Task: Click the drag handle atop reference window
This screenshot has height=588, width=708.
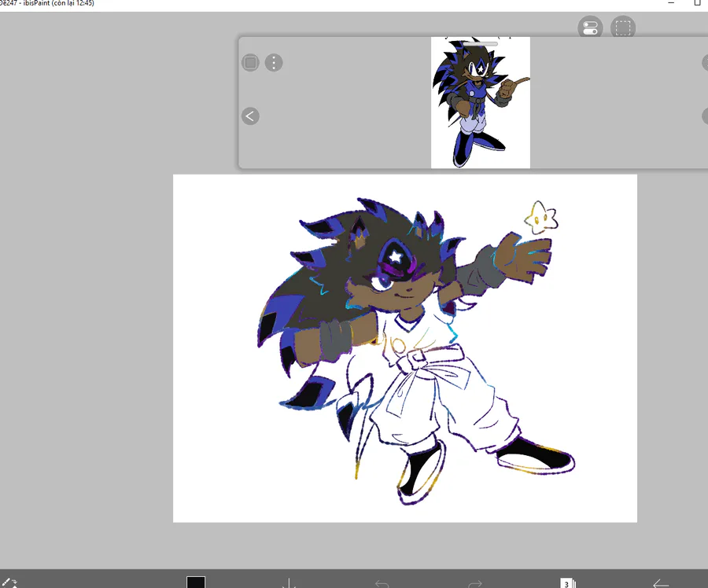Action: click(x=481, y=44)
